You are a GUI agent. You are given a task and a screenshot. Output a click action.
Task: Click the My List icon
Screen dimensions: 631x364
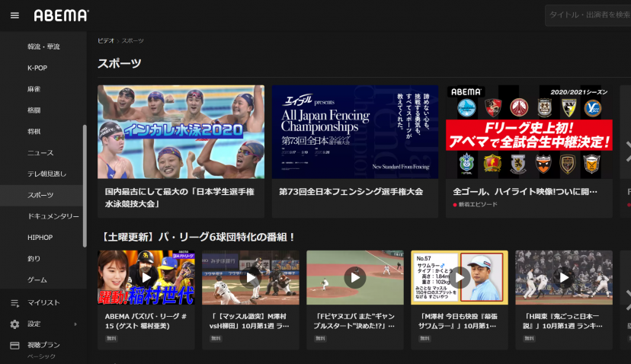15,303
